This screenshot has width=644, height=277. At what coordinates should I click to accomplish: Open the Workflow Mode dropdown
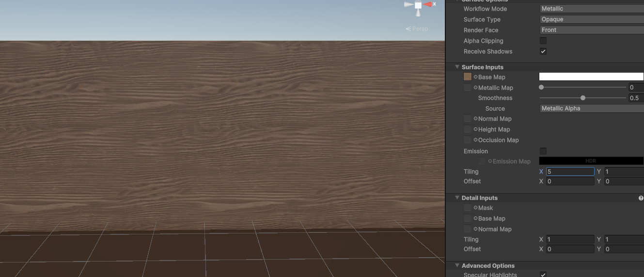[592, 9]
